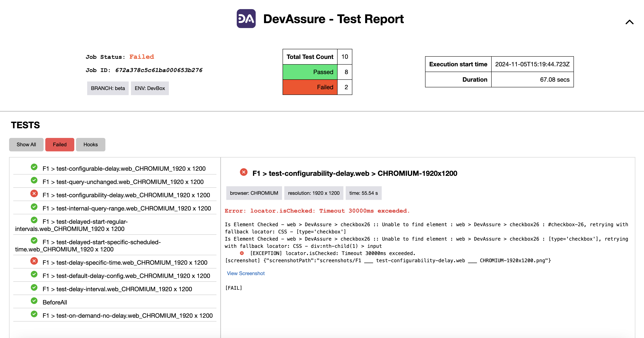Click the BRANCH: beta label tag

click(x=108, y=88)
